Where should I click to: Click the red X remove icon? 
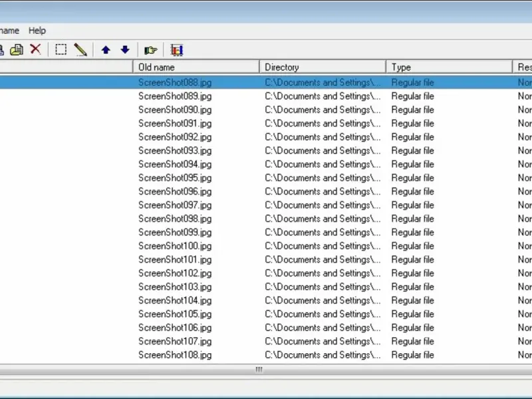tap(36, 49)
